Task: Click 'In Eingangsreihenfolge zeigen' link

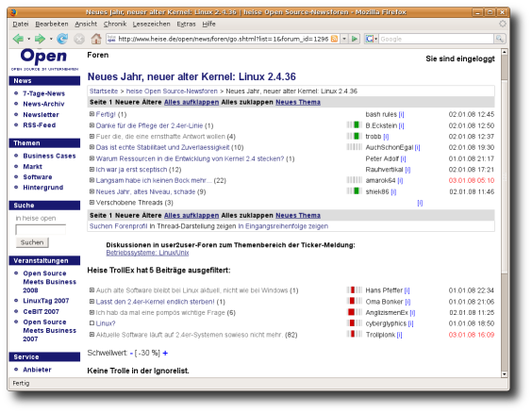Action: (283, 226)
